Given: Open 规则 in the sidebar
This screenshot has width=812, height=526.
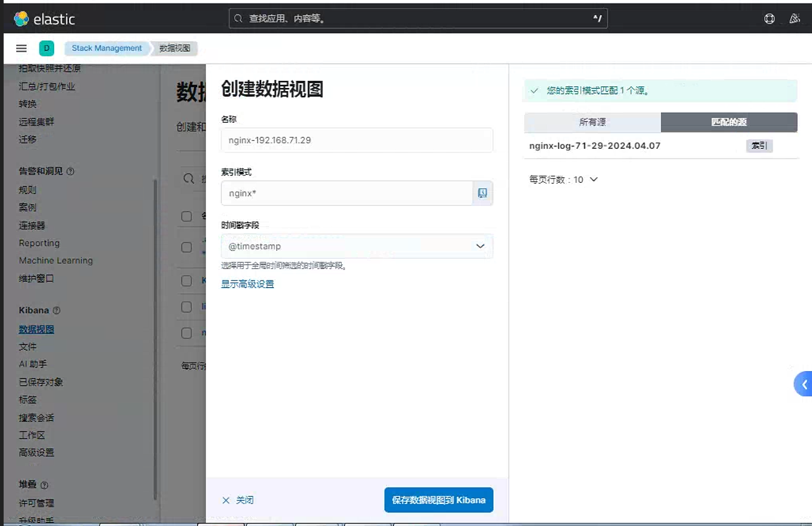Looking at the screenshot, I should pyautogui.click(x=28, y=190).
